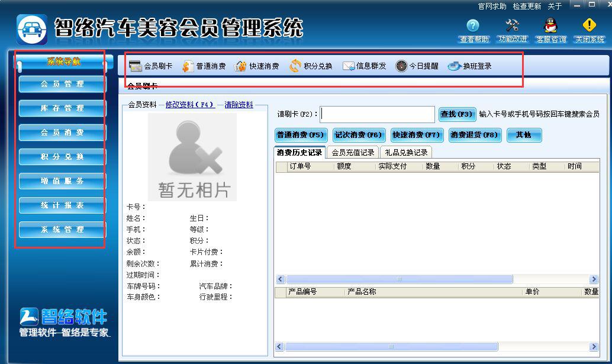
Task: Open 今日提醒 clock icon
Action: tap(401, 66)
